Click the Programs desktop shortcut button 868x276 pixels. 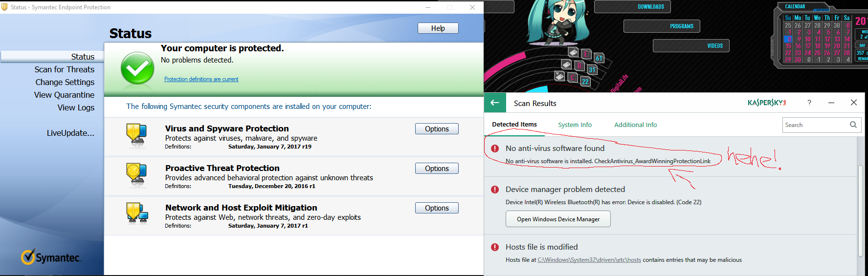pos(662,26)
